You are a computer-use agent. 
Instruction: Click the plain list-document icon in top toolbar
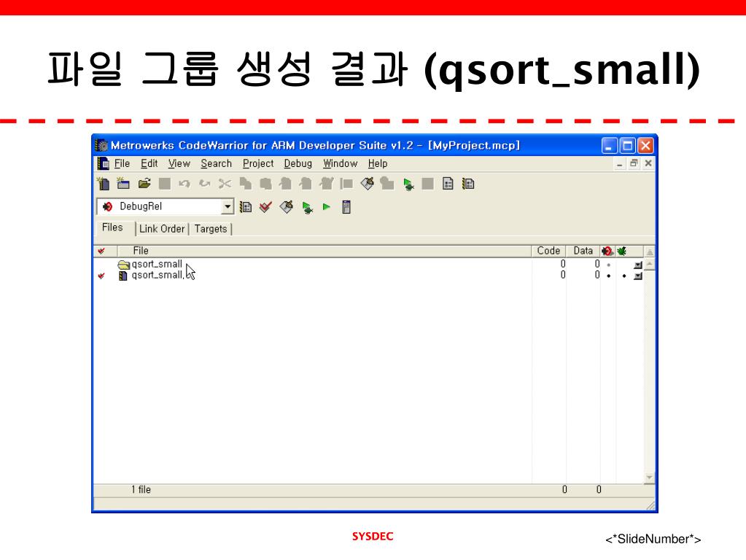[x=448, y=184]
